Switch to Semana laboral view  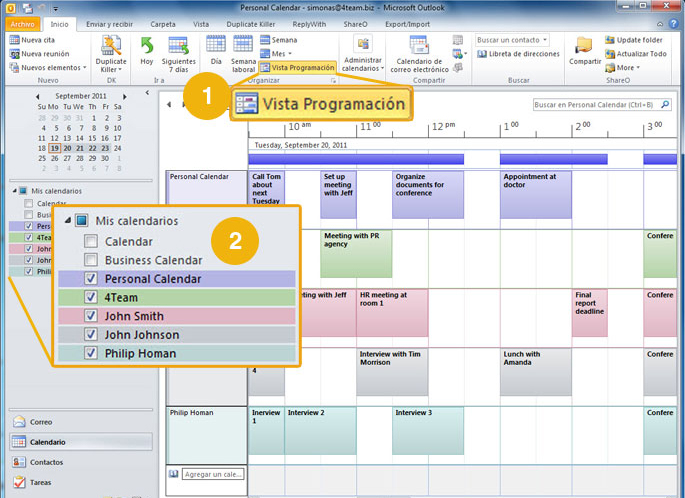click(243, 55)
